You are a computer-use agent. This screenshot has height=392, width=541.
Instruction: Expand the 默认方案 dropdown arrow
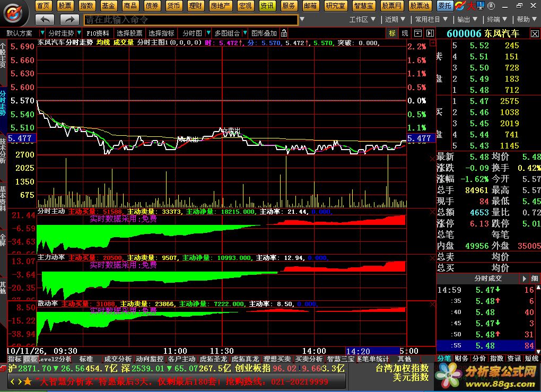click(42, 33)
